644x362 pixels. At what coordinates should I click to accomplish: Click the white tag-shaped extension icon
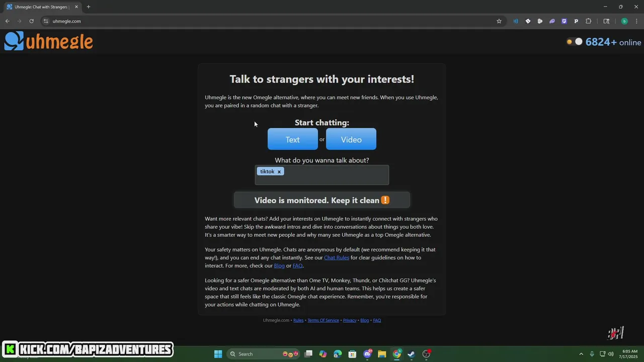(x=528, y=21)
